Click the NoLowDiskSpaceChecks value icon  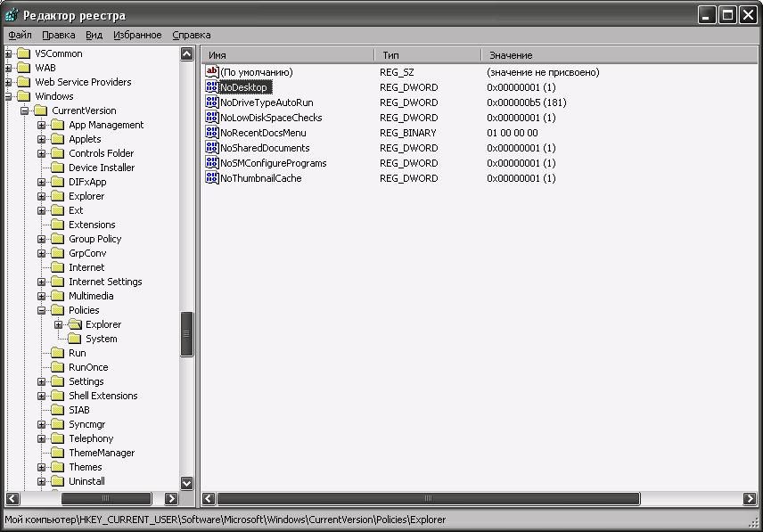pyautogui.click(x=211, y=118)
